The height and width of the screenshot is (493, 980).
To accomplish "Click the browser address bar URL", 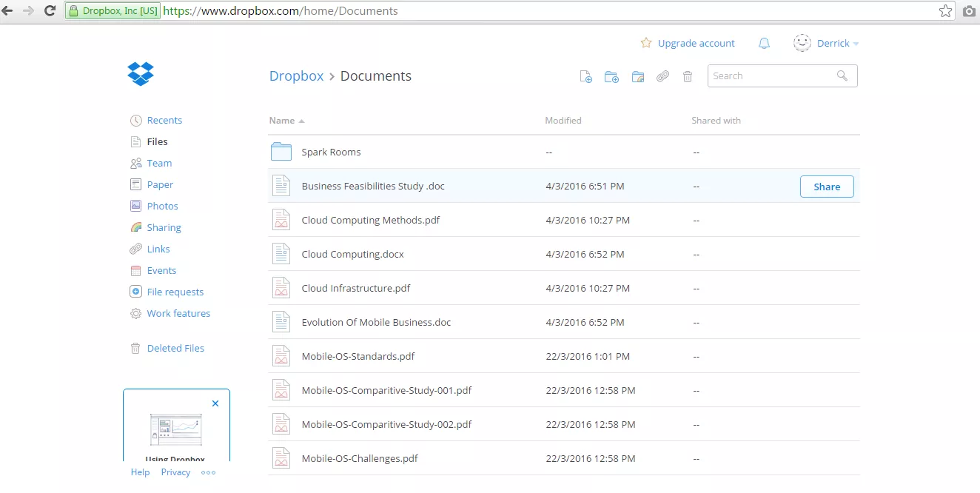I will (280, 11).
